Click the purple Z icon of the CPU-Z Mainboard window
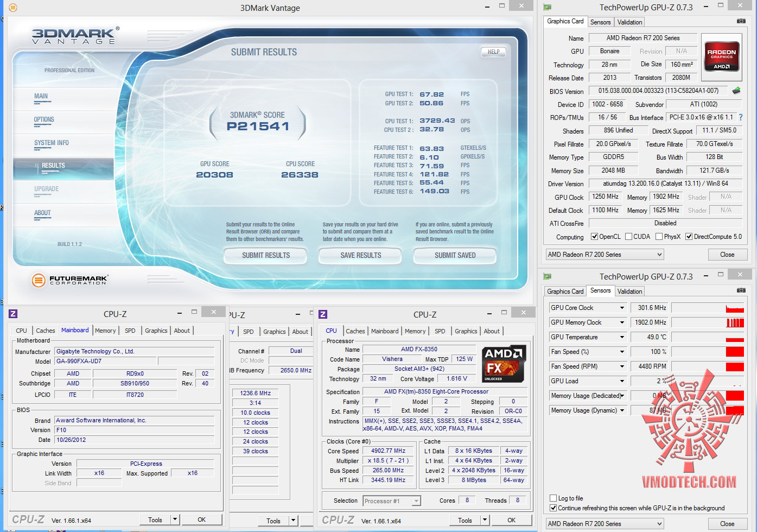 coord(13,314)
